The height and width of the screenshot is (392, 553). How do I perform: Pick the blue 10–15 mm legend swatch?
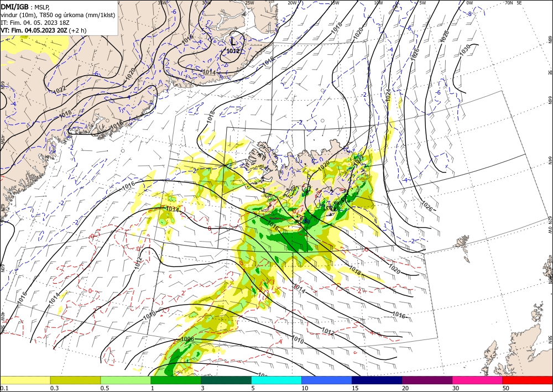point(327,380)
